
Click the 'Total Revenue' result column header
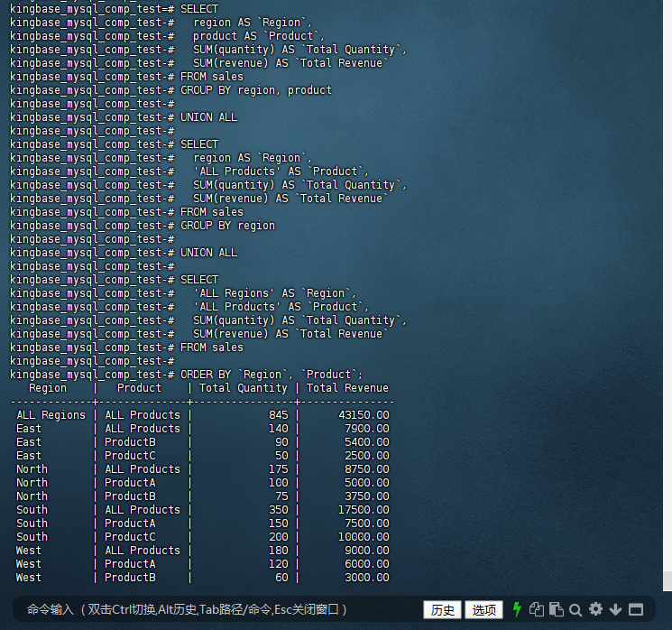click(x=347, y=388)
